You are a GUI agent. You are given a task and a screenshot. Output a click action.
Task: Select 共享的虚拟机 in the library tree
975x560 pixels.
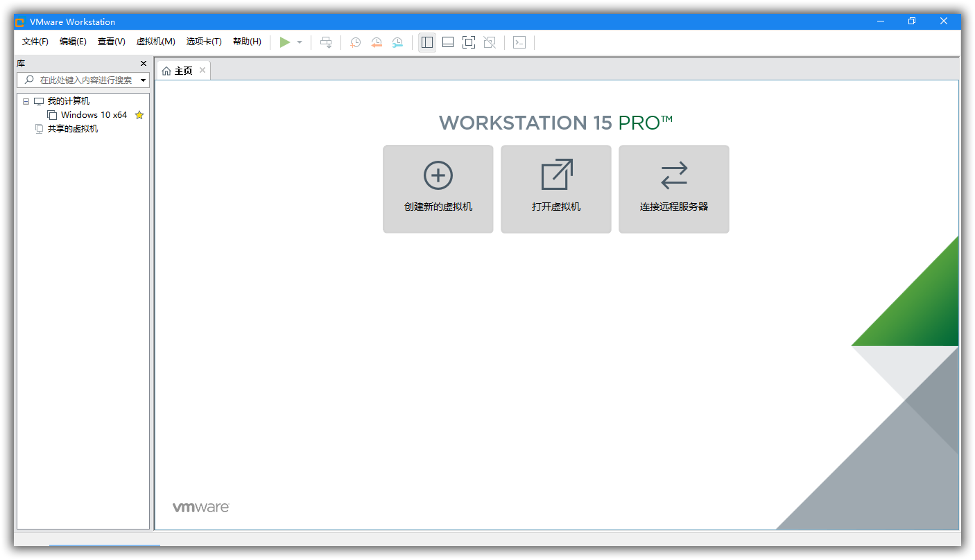click(x=73, y=129)
